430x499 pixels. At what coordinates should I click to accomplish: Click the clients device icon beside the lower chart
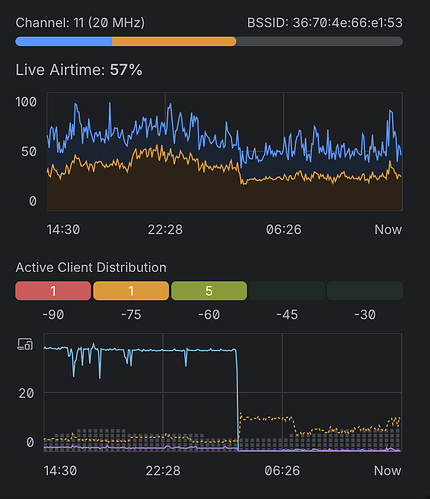click(25, 344)
